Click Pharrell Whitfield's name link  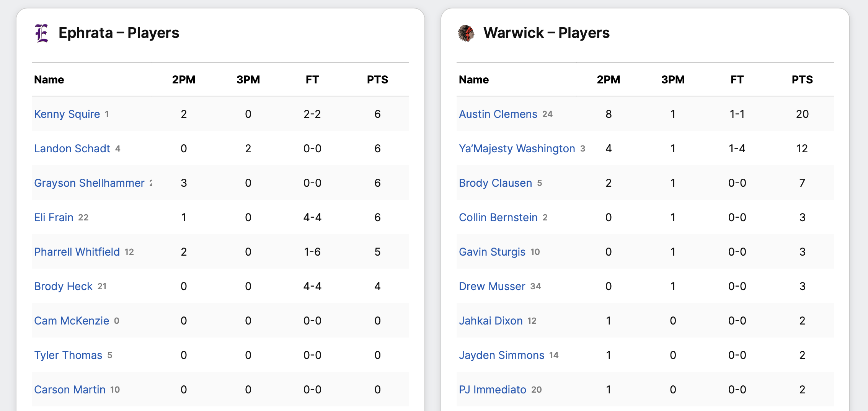[77, 252]
